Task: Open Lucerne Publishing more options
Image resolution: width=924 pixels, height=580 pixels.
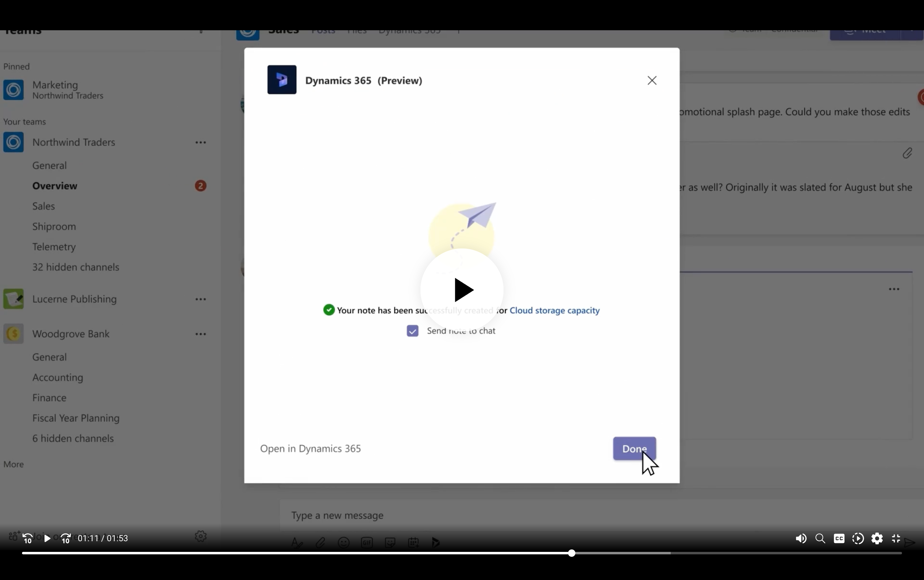Action: click(201, 299)
